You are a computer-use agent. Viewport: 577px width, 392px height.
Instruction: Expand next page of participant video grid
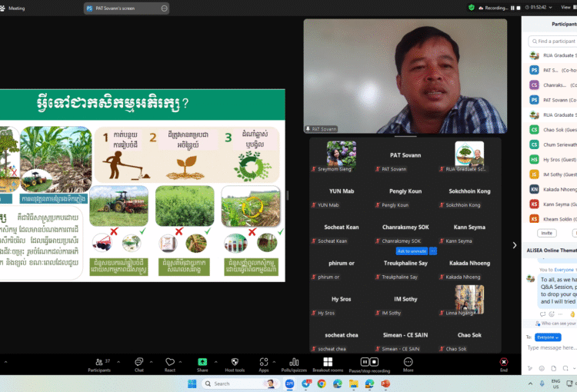[x=515, y=245]
